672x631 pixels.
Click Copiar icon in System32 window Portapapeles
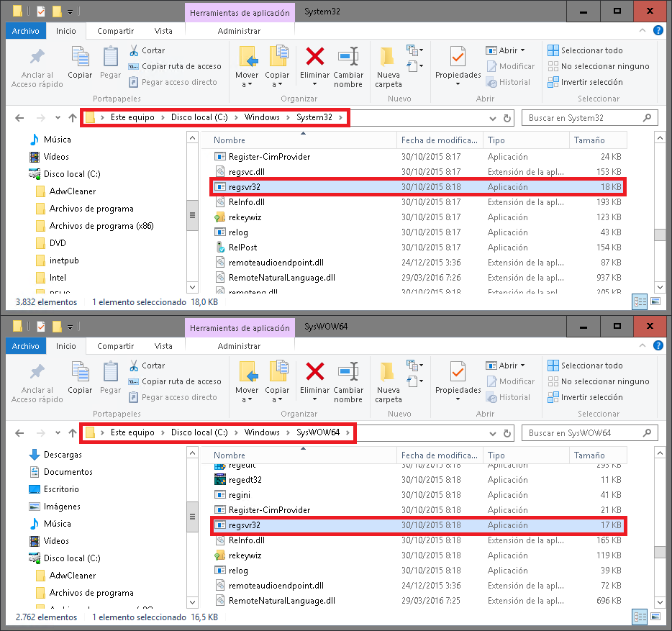pos(80,57)
